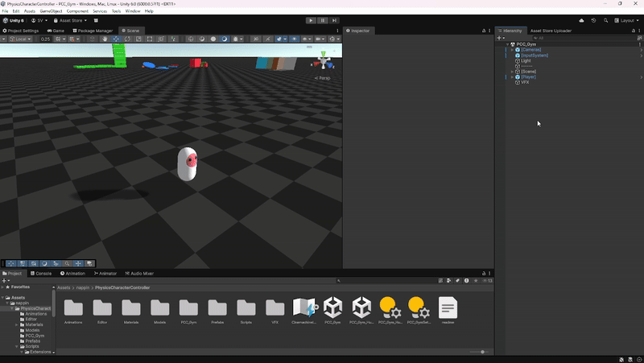This screenshot has height=363, width=644.
Task: Select the Move tool in Scene toolbar
Action: point(116,39)
